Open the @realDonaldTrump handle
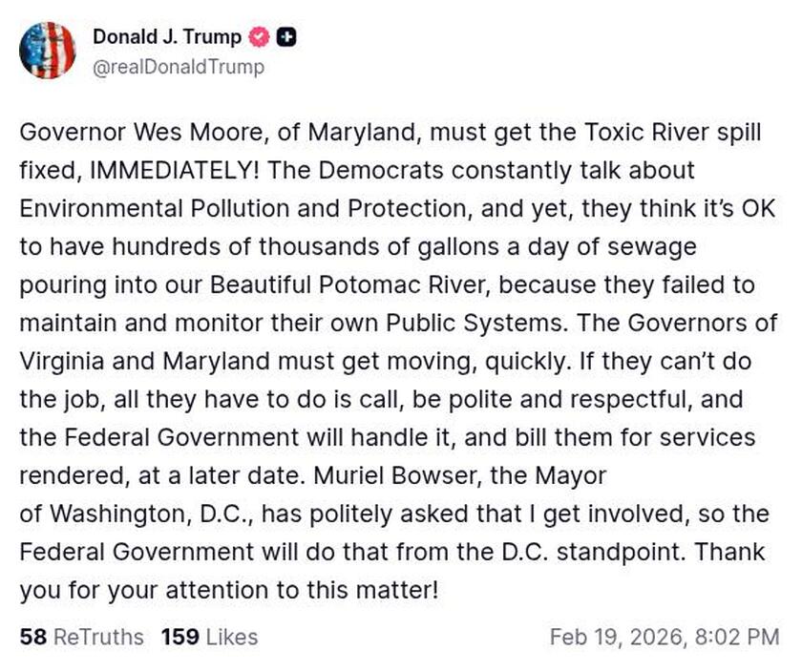The height and width of the screenshot is (672, 802). click(181, 68)
